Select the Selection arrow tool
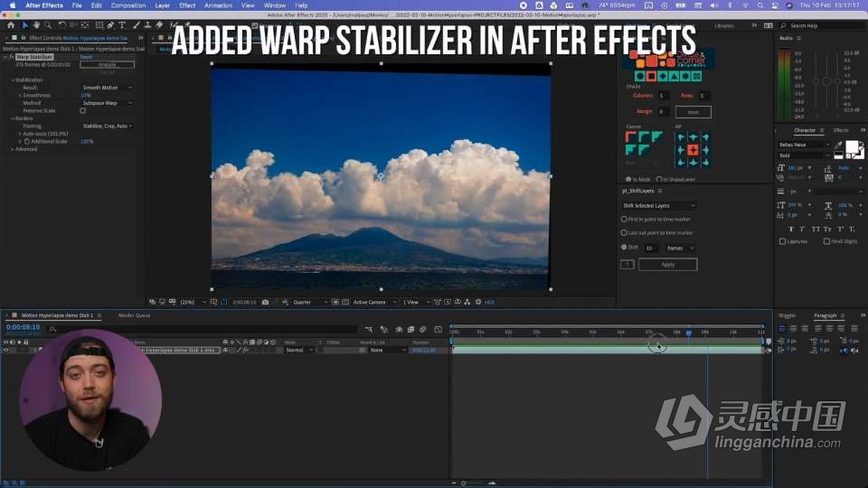Viewport: 868px width, 488px height. tap(25, 25)
